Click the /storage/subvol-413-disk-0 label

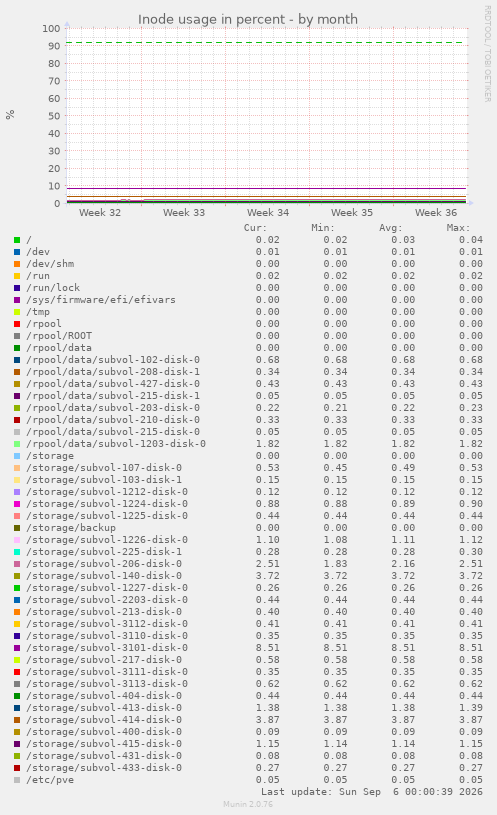point(104,708)
